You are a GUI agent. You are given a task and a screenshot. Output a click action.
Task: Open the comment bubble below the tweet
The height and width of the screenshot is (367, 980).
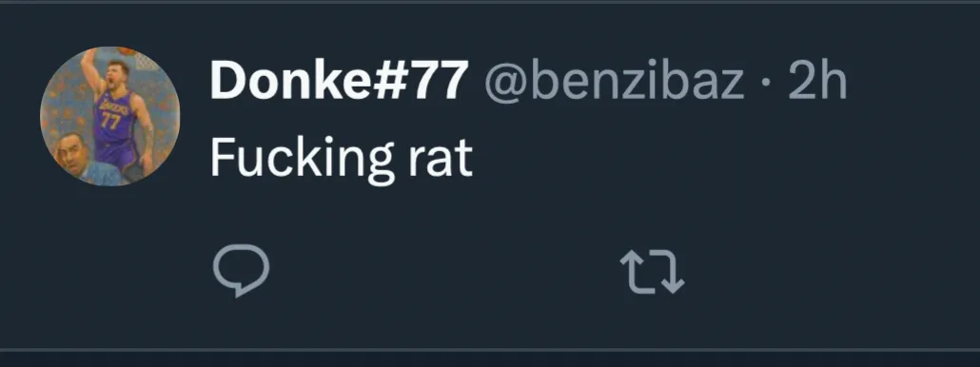coord(242,270)
